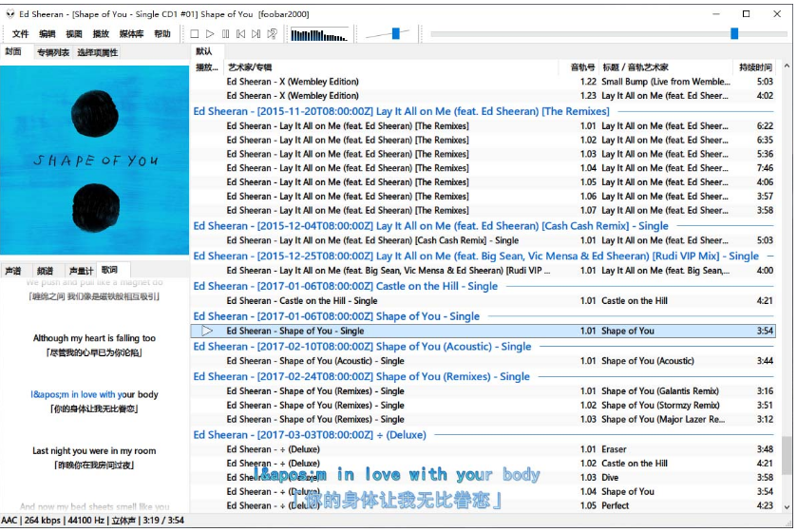
Task: Click the foobar2000 alien icon in title bar
Action: [10, 13]
